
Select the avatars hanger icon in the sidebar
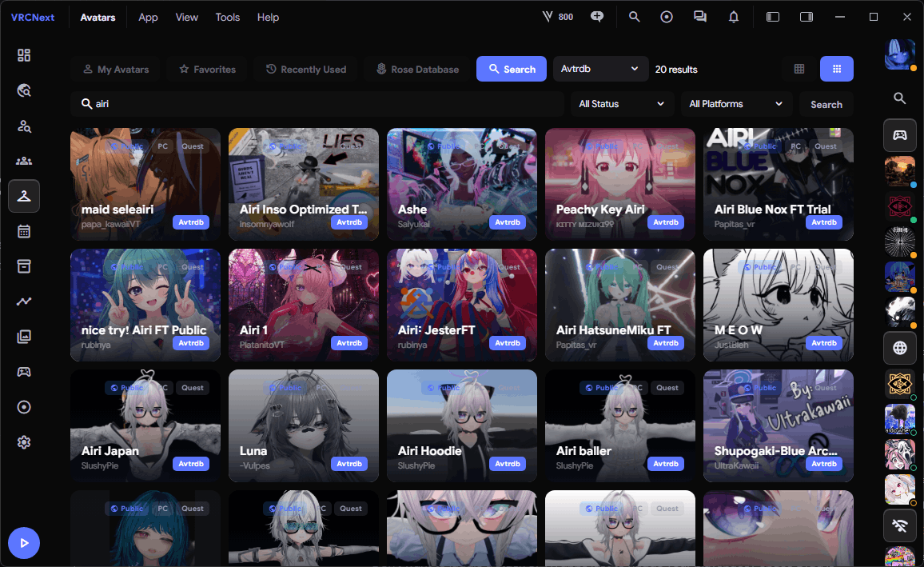click(23, 196)
